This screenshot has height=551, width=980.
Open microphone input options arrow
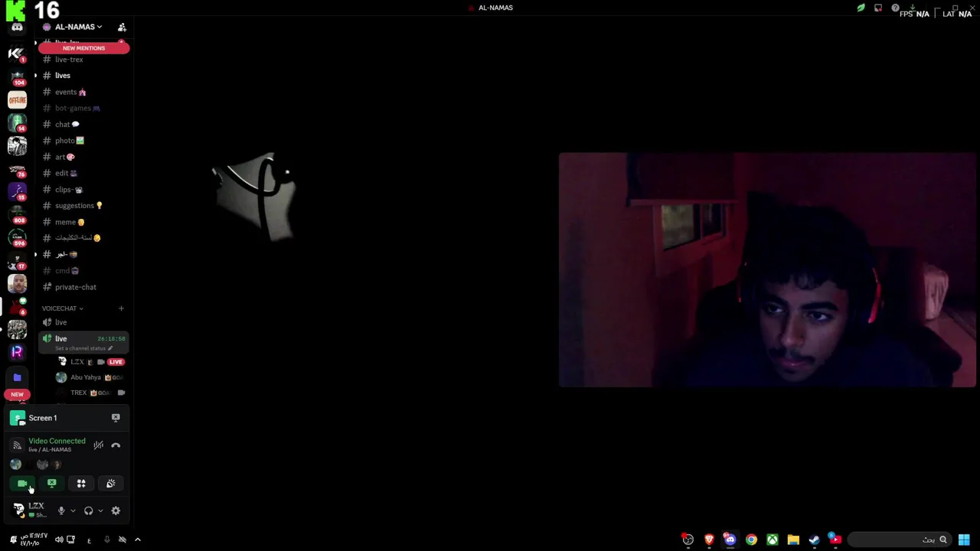[x=73, y=510]
